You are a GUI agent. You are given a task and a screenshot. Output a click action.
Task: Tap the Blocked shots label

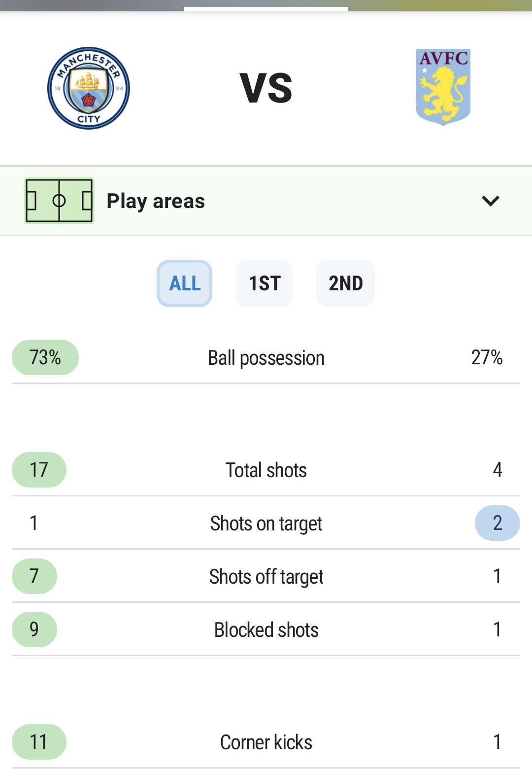point(266,630)
